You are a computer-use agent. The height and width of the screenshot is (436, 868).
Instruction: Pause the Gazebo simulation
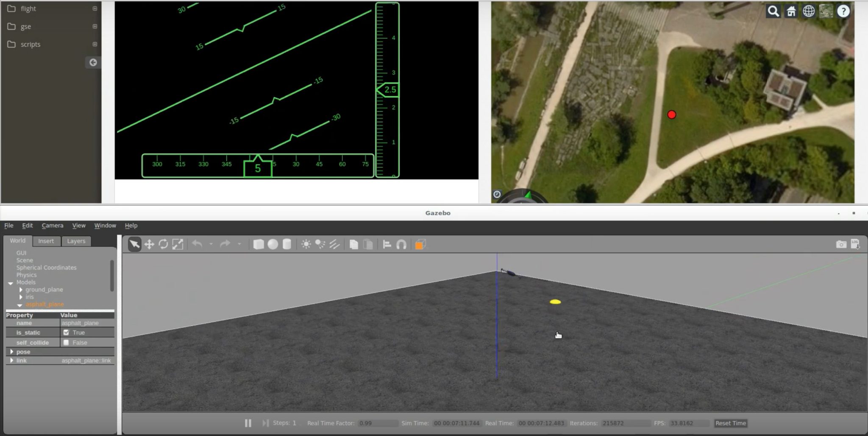tap(248, 423)
